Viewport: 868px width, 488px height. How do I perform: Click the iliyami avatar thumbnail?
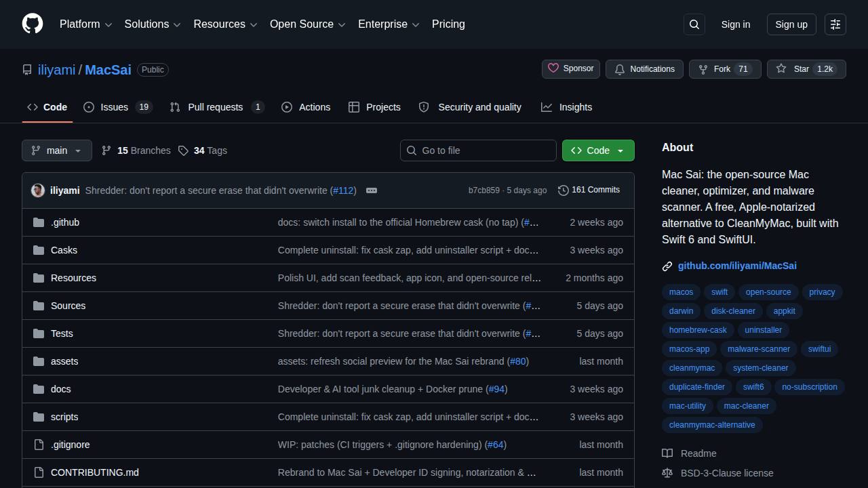coord(38,190)
